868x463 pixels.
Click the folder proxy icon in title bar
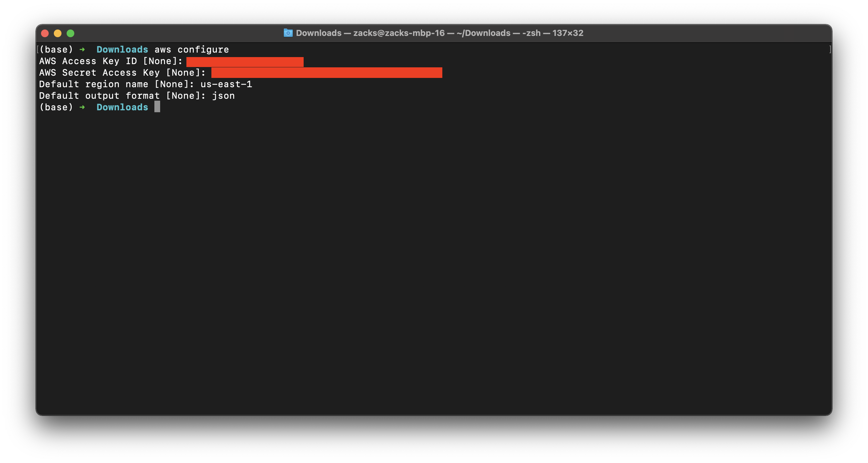(288, 33)
